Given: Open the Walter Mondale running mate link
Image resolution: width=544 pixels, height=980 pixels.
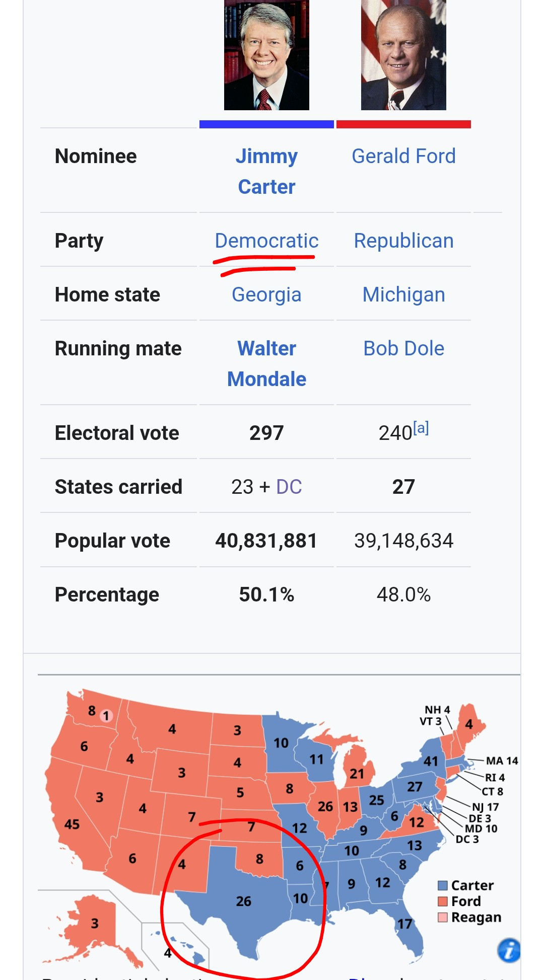Looking at the screenshot, I should 266,364.
